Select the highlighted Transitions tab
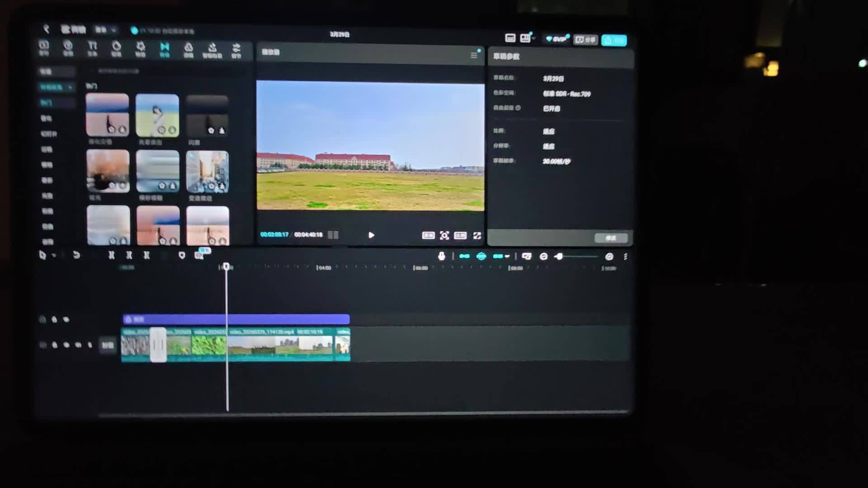The image size is (868, 488). click(x=165, y=49)
